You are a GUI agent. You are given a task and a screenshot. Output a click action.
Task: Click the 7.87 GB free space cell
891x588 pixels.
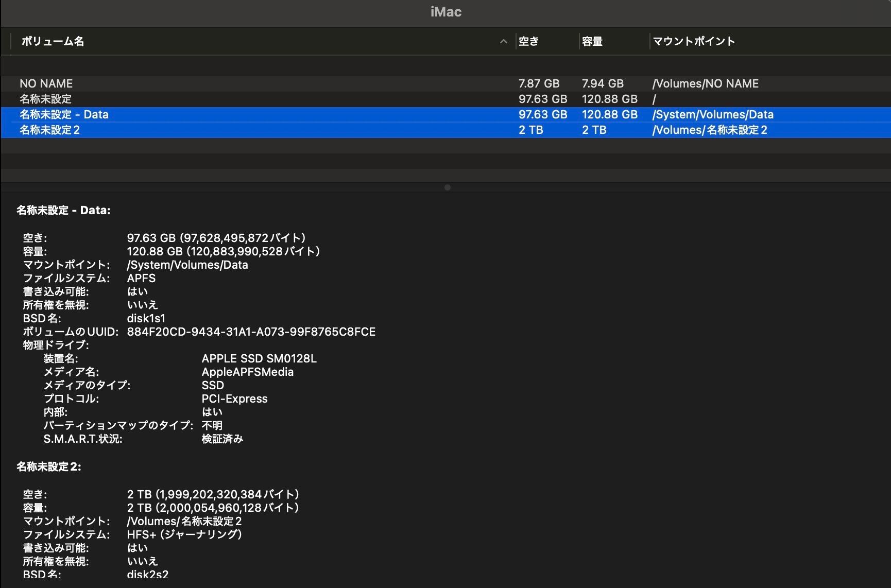(539, 83)
